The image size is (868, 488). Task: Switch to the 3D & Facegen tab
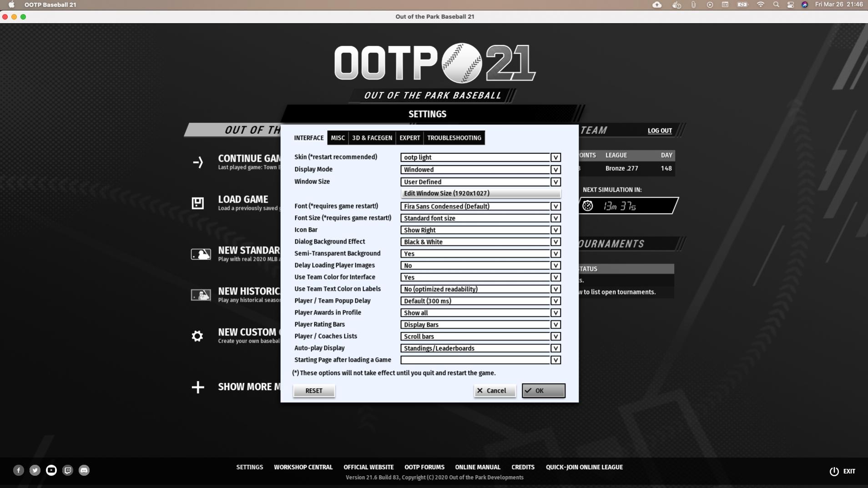click(372, 138)
